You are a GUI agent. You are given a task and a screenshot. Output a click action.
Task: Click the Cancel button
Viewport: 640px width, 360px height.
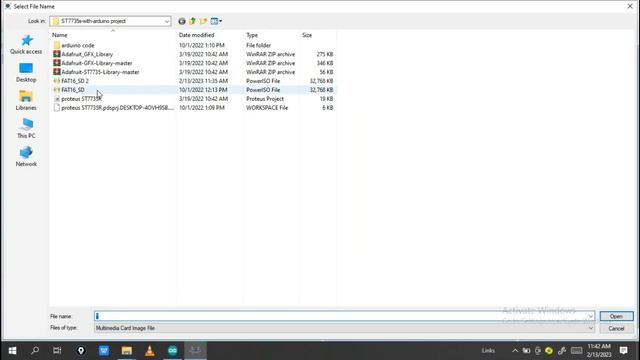[x=616, y=329]
